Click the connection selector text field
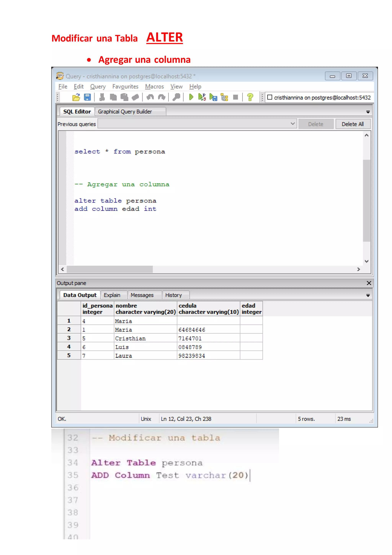392x555 pixels. point(320,97)
